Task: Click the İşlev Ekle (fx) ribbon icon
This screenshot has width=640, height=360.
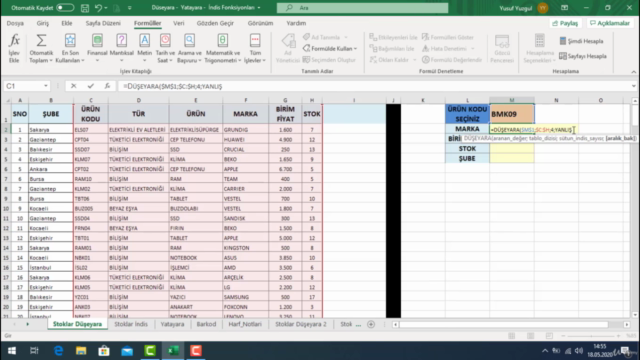Action: (x=14, y=48)
